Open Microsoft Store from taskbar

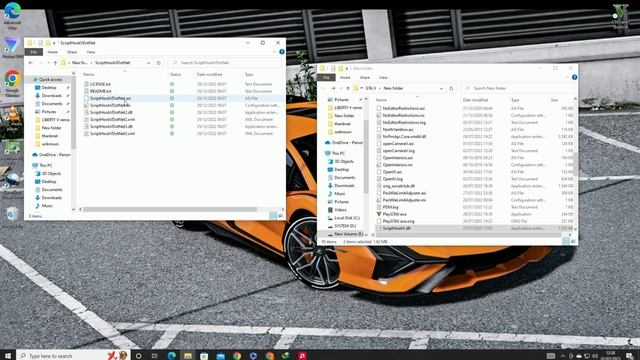click(204, 356)
